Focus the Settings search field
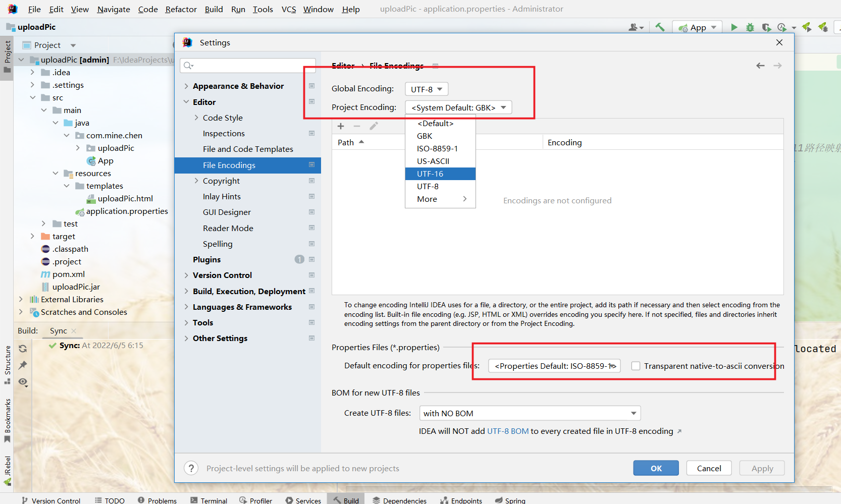This screenshot has width=841, height=504. [248, 65]
